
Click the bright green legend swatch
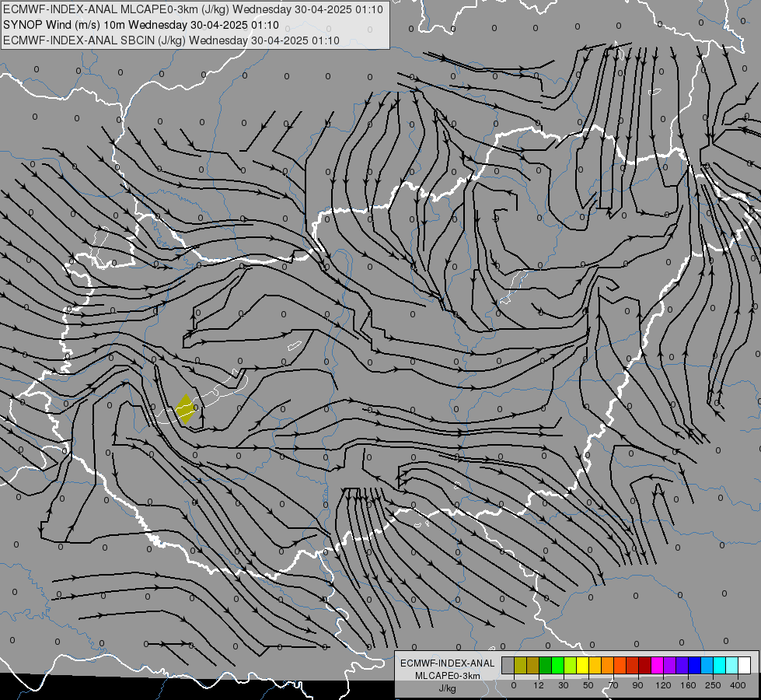[x=557, y=665]
